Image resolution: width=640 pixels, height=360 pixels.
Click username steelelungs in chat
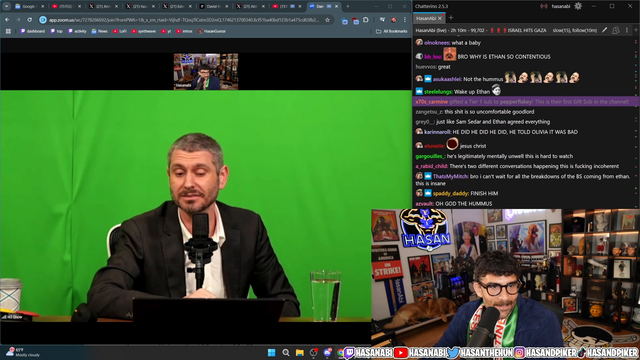(438, 92)
